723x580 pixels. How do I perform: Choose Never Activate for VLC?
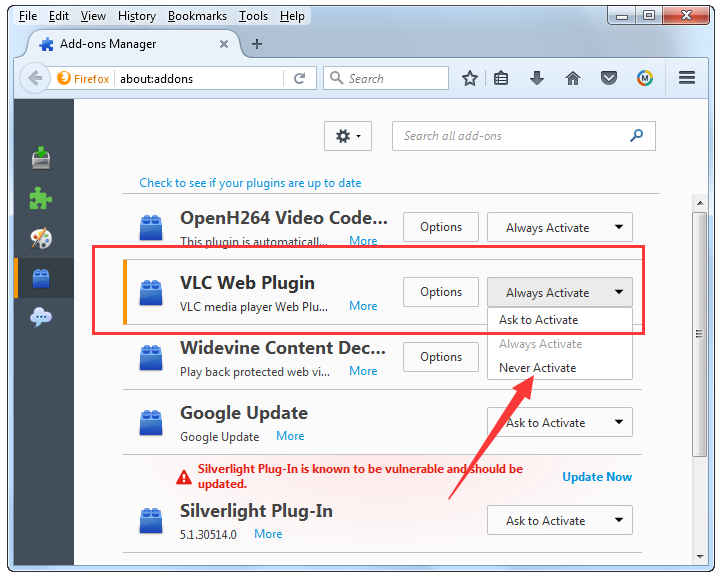click(x=560, y=367)
